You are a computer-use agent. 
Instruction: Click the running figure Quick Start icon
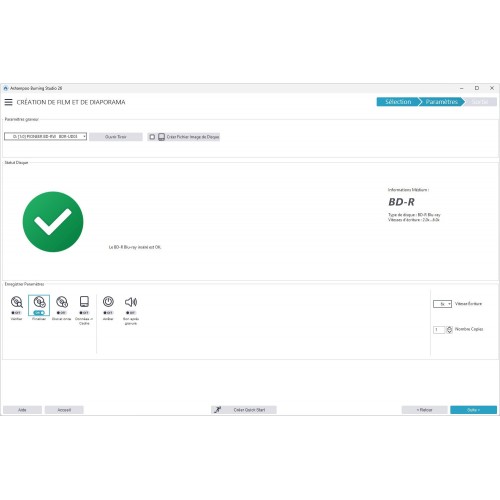pos(218,410)
